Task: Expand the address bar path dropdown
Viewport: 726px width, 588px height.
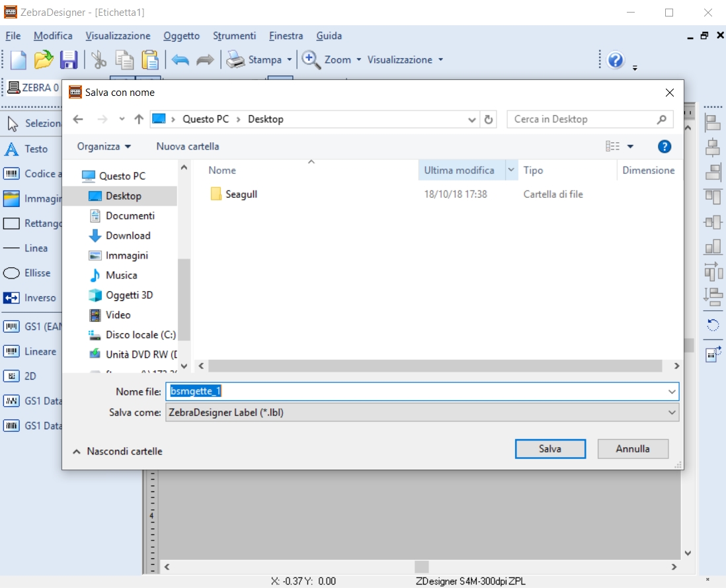Action: coord(471,120)
